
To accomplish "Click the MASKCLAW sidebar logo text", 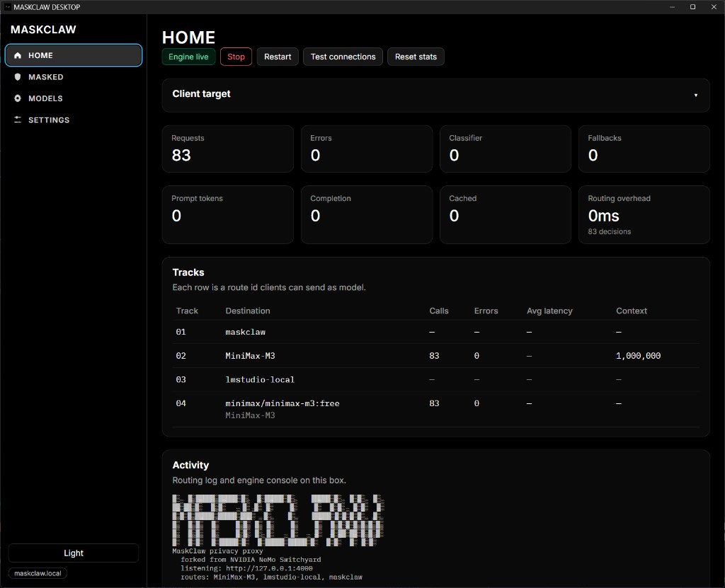I will 43,30.
